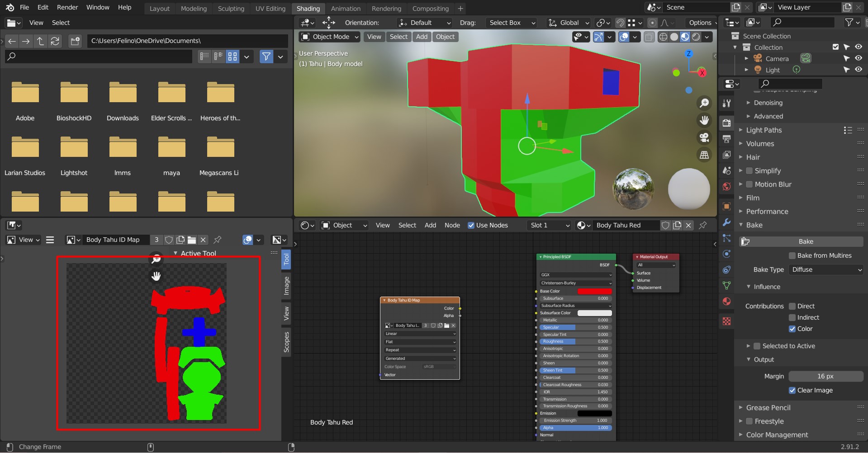This screenshot has height=453, width=868.
Task: Go forward in file browser history
Action: [26, 41]
